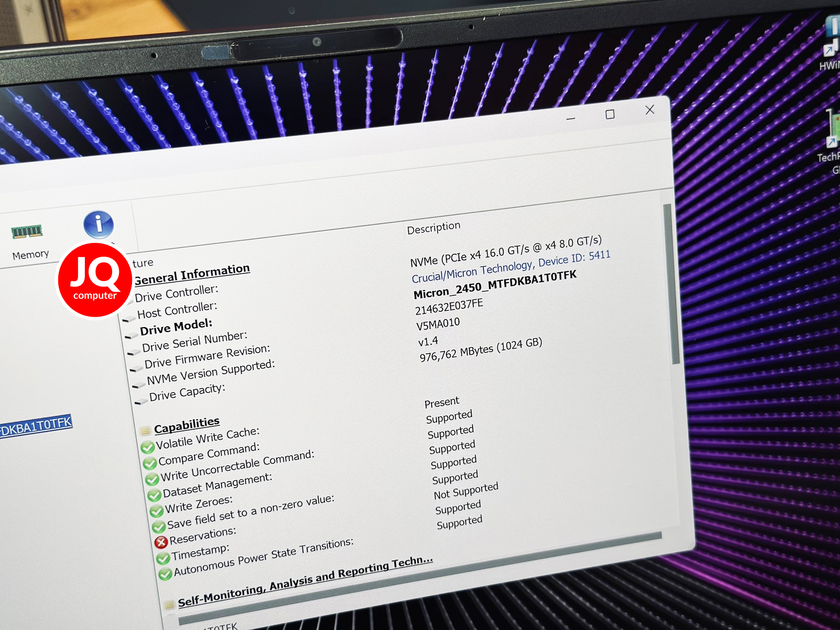Click the check icon beside Timestamp
The width and height of the screenshot is (840, 630).
(163, 558)
